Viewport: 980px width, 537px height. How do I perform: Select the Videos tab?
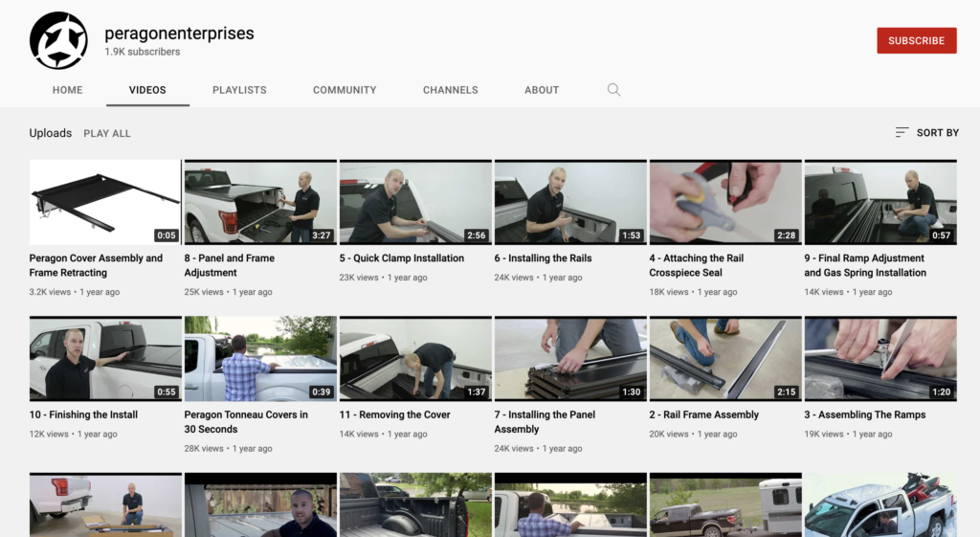pos(147,90)
